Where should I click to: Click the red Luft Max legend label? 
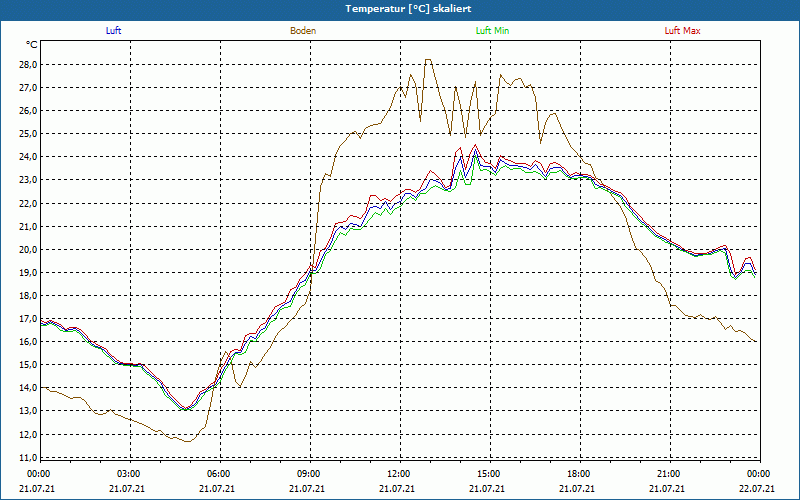(x=682, y=31)
